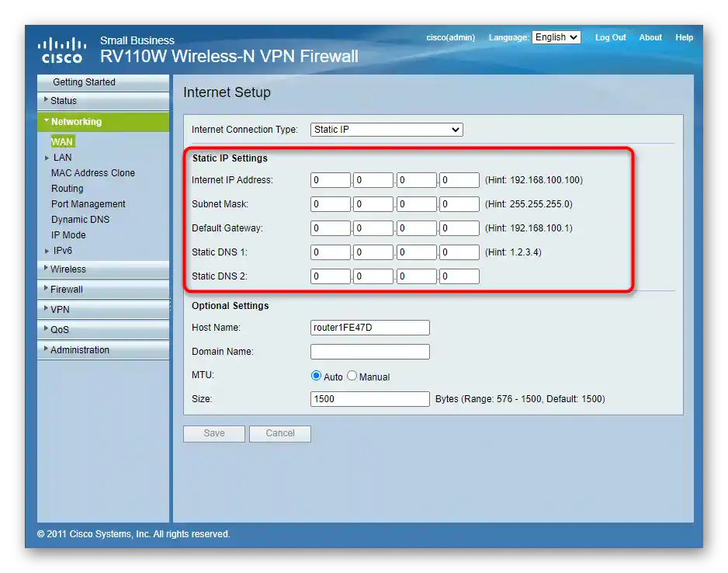Click the first Static DNS 2 octet field

click(x=330, y=276)
